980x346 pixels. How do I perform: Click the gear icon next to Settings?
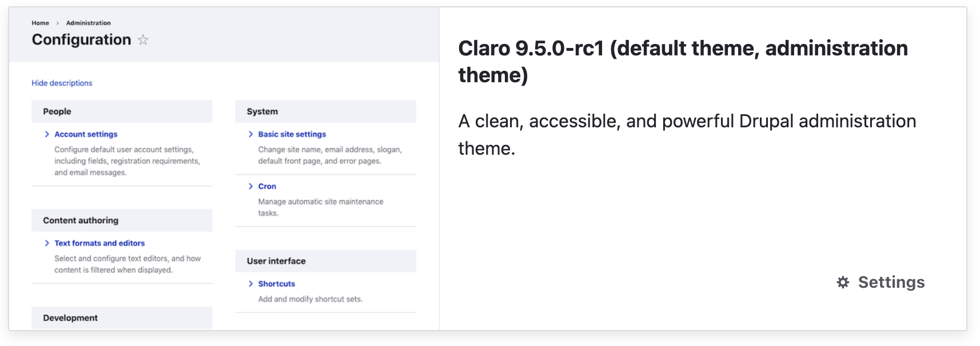coord(843,282)
